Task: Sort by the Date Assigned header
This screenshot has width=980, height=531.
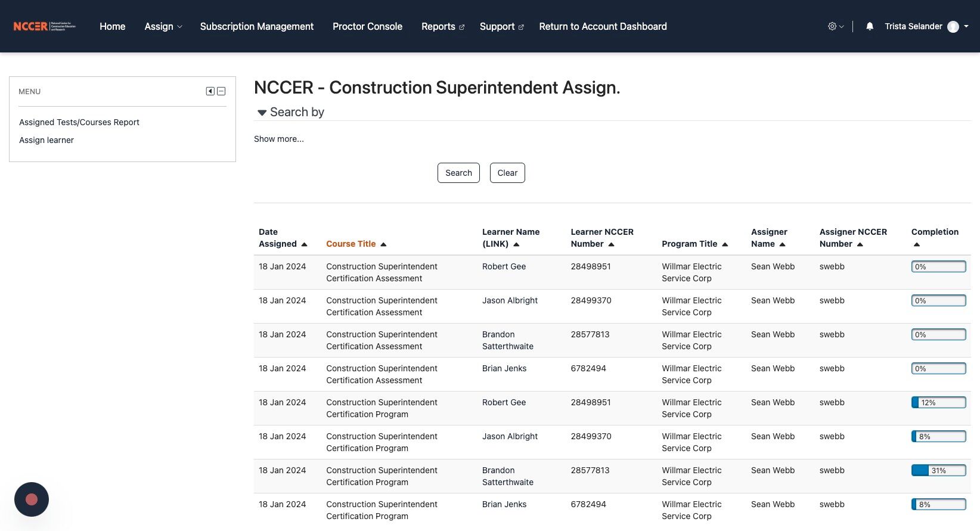Action: [278, 238]
